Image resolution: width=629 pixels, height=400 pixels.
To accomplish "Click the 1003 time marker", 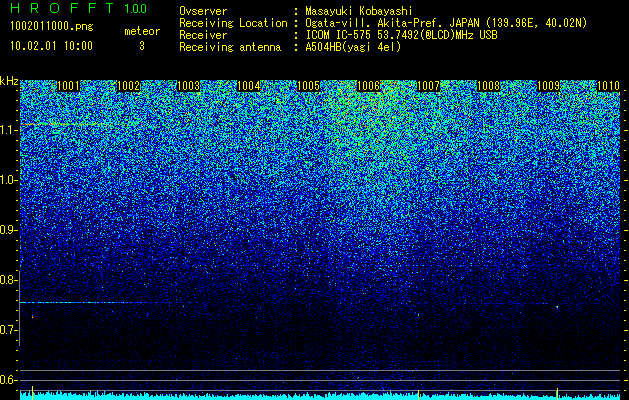I will click(x=189, y=86).
